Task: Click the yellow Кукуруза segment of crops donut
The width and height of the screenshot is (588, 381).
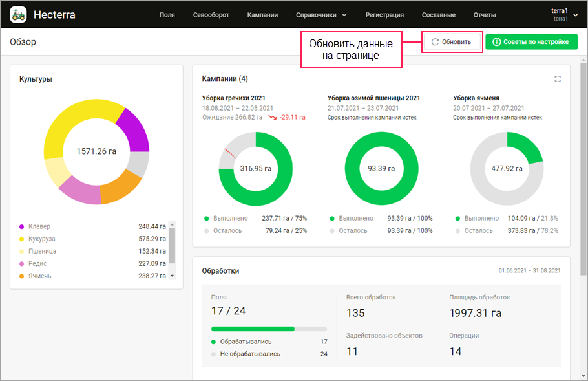Action: click(71, 122)
